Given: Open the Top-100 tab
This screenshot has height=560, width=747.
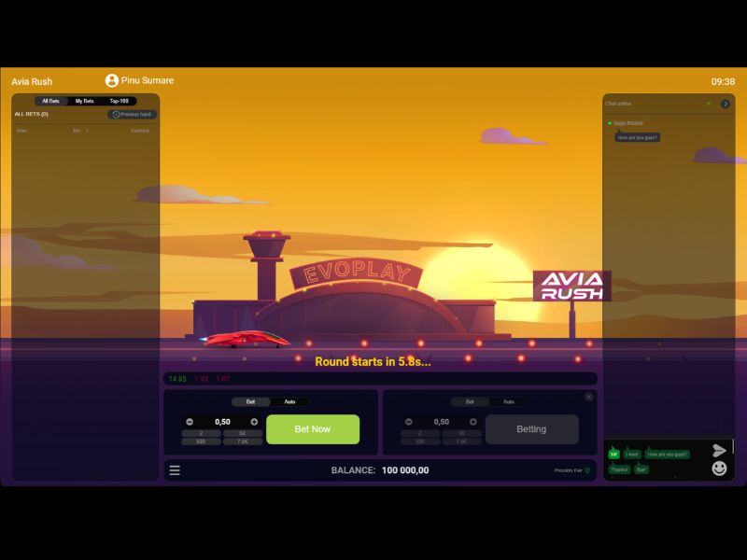Looking at the screenshot, I should (120, 100).
